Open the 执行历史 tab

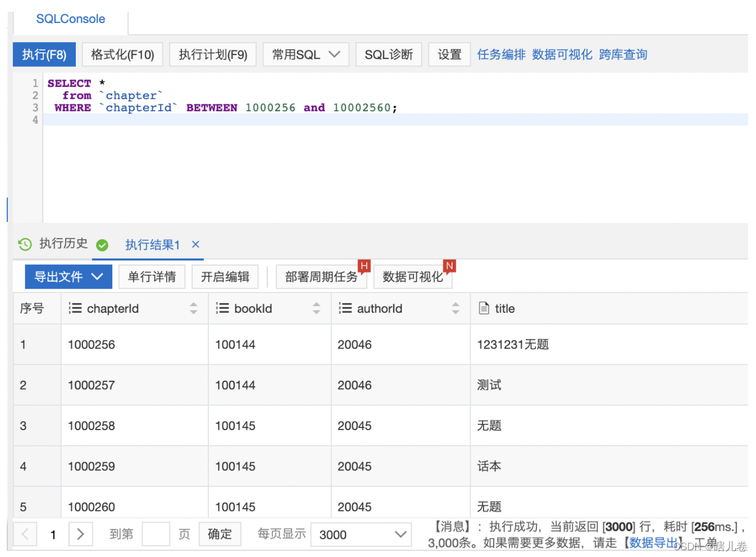[x=63, y=244]
